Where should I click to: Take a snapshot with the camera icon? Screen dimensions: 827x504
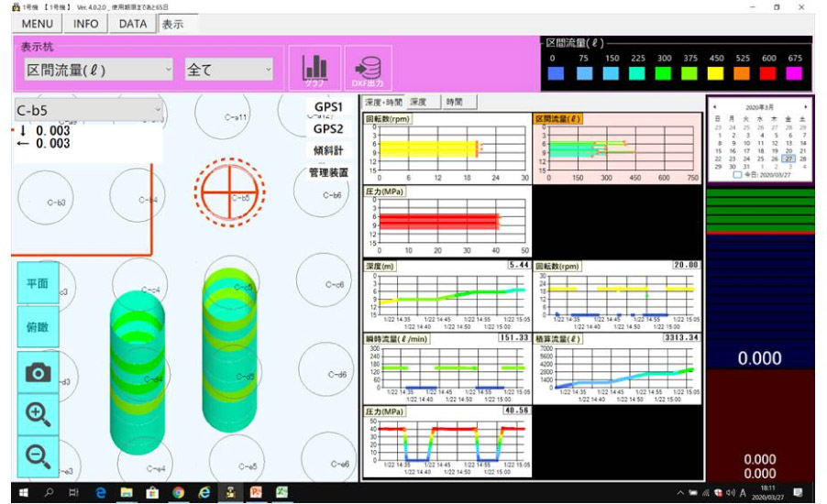click(x=38, y=372)
